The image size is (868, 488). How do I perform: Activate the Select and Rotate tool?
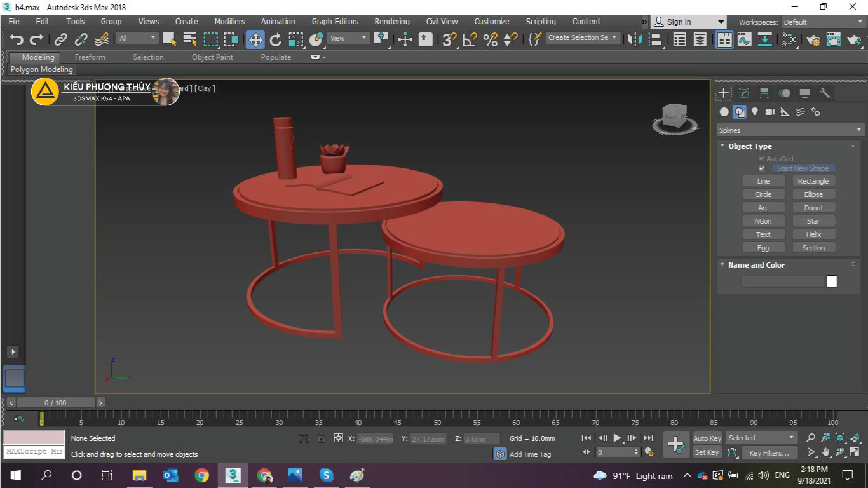coord(275,39)
